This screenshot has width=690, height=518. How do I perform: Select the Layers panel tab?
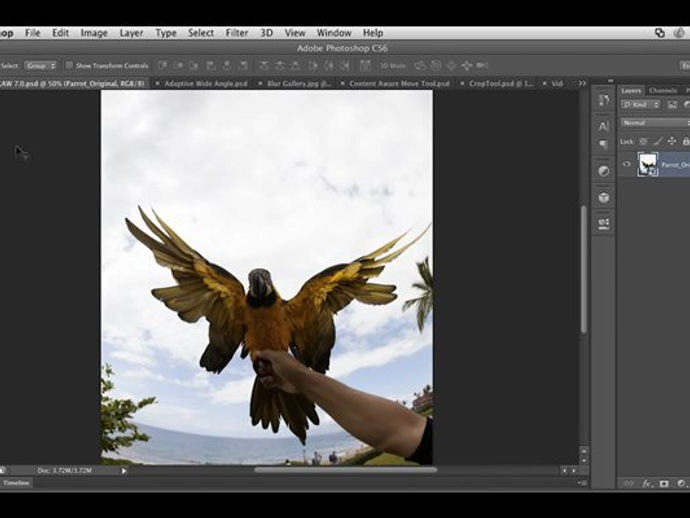click(x=631, y=91)
